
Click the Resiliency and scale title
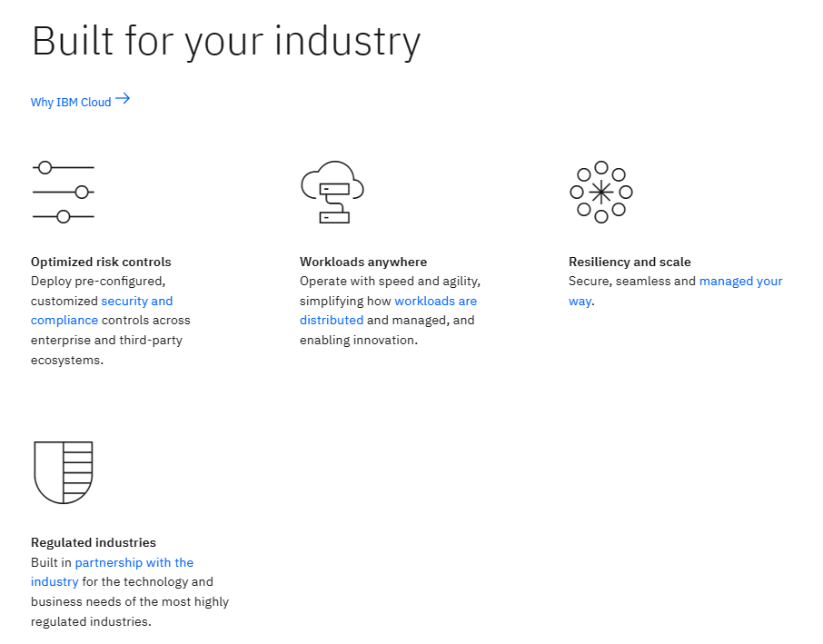630,262
